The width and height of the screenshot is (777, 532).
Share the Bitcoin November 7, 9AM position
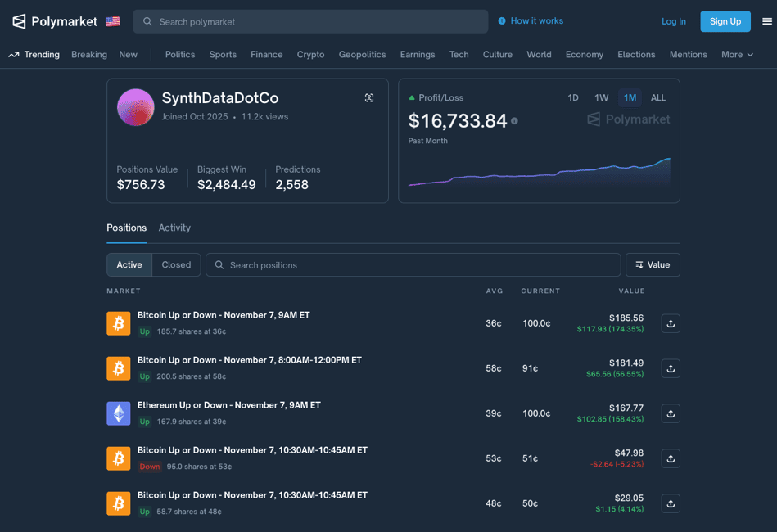click(x=671, y=323)
